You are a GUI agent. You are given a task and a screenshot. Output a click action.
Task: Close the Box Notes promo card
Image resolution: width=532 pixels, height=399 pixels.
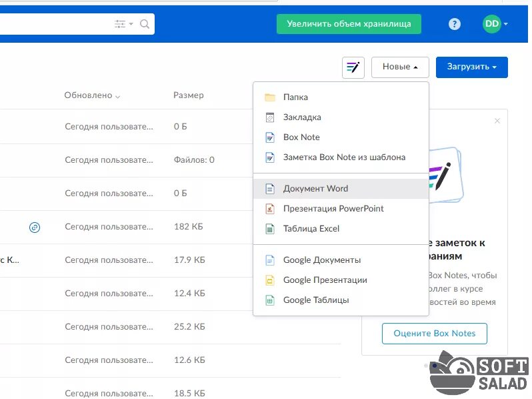click(497, 121)
